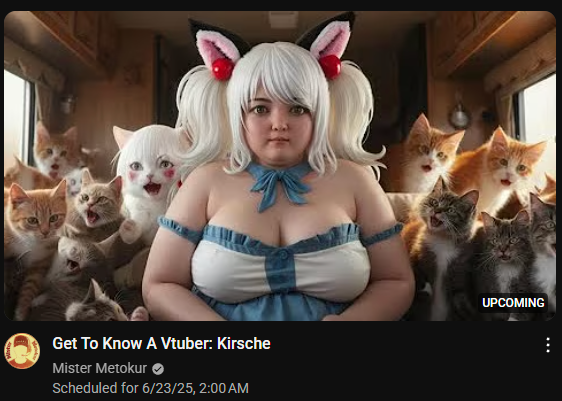Click the left red hair bobble

(x=223, y=69)
